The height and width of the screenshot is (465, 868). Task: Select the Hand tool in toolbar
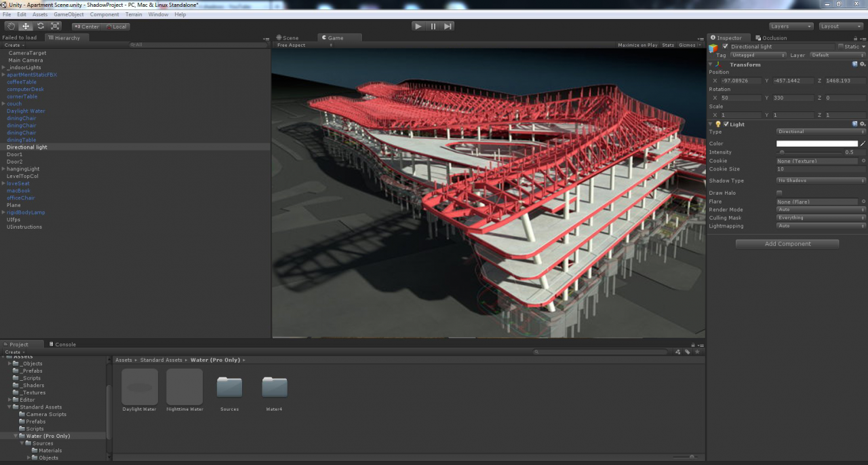(x=11, y=26)
